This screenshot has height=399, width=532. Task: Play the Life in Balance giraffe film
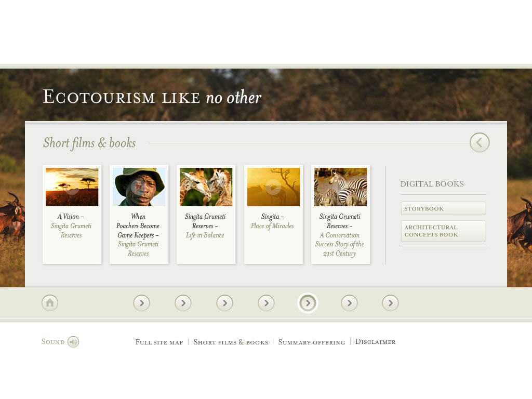tap(206, 187)
